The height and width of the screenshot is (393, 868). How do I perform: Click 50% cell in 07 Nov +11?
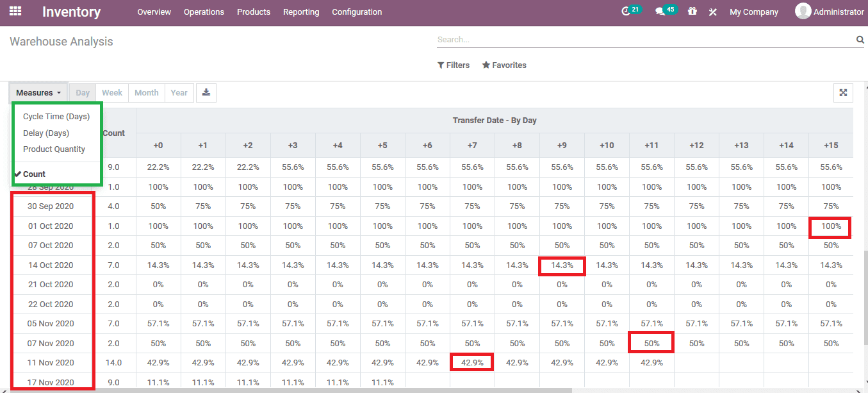651,344
